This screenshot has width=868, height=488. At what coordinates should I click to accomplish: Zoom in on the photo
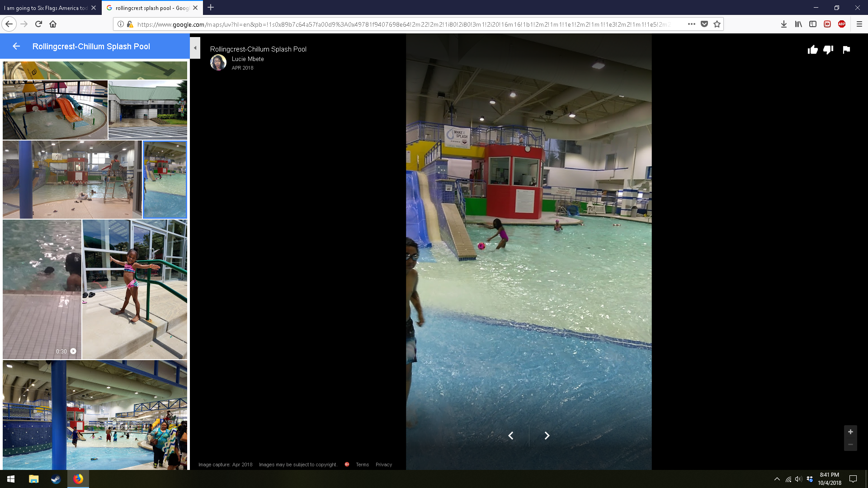(850, 432)
